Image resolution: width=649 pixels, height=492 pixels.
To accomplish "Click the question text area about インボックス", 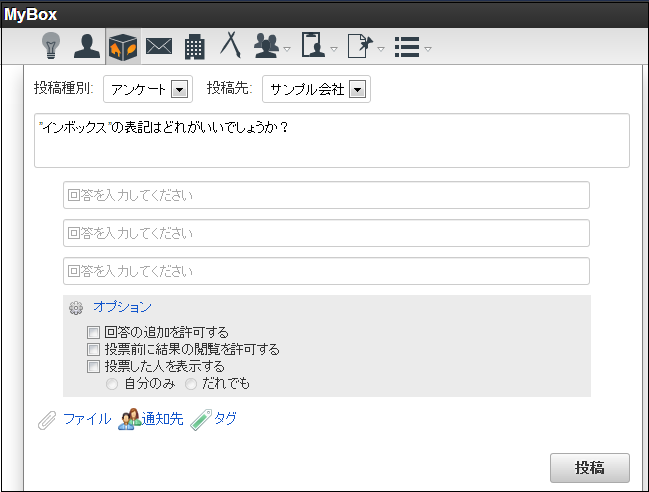I will pyautogui.click(x=332, y=141).
